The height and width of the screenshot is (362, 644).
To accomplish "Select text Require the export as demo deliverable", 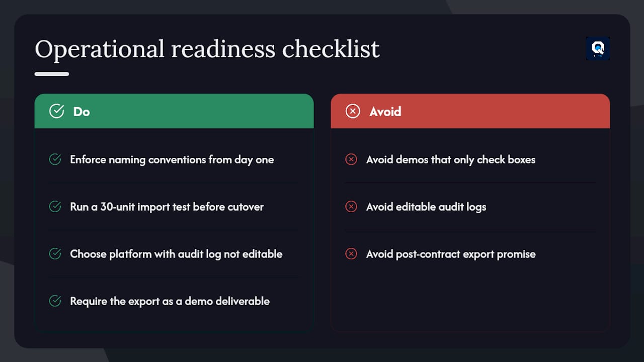I will point(170,301).
